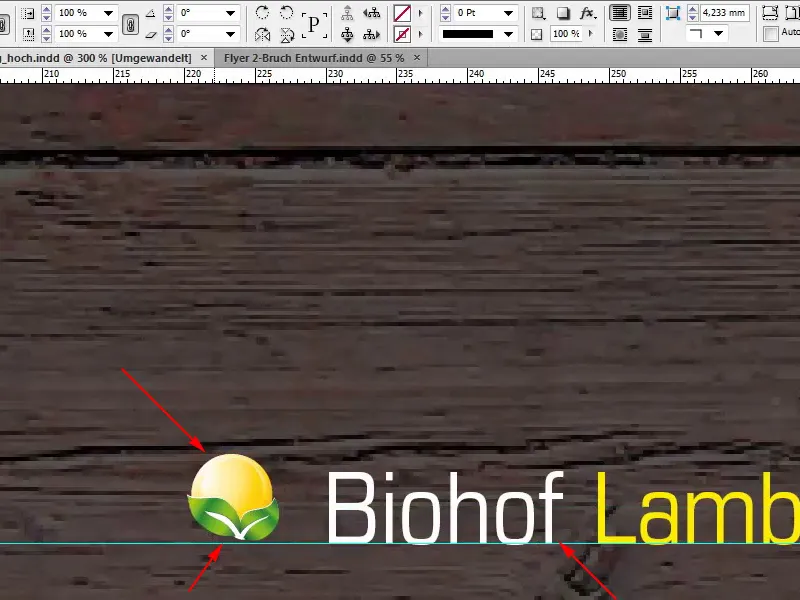This screenshot has height=600, width=800.
Task: Open the opacity slider arrow
Action: point(591,34)
